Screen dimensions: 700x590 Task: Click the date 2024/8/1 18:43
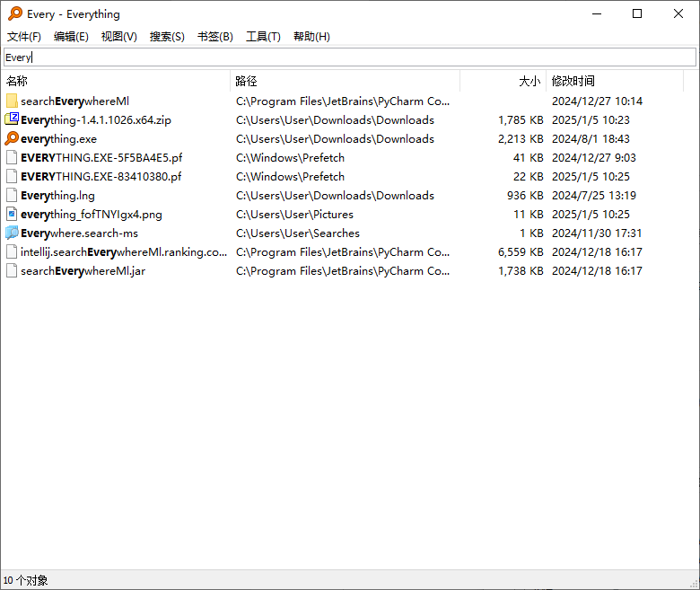coord(591,139)
